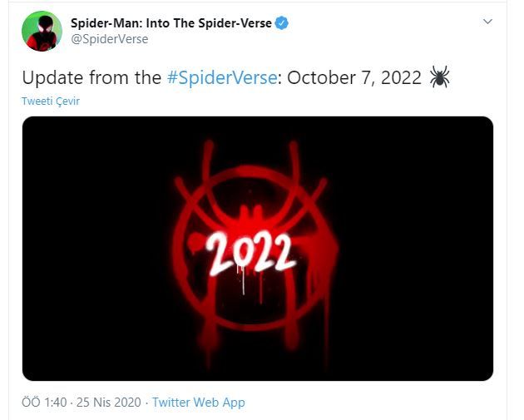Open the #SpiderVerse hashtag

coord(222,77)
